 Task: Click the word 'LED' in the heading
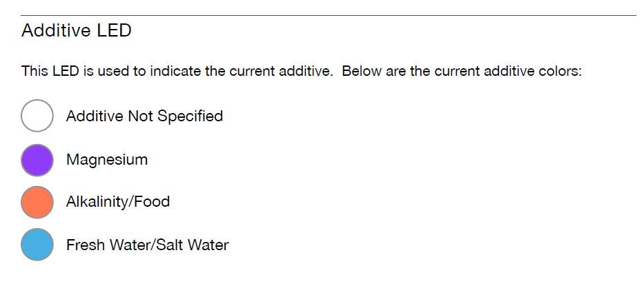(x=114, y=30)
